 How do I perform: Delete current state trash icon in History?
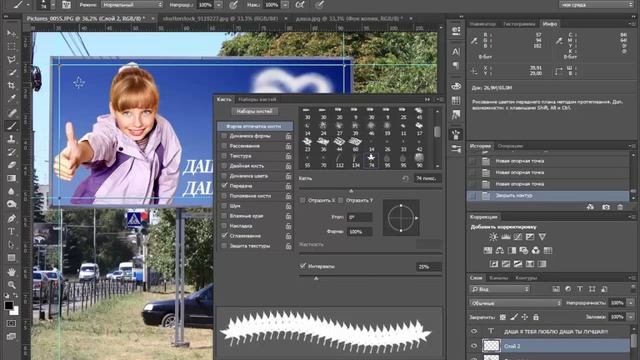pos(620,207)
